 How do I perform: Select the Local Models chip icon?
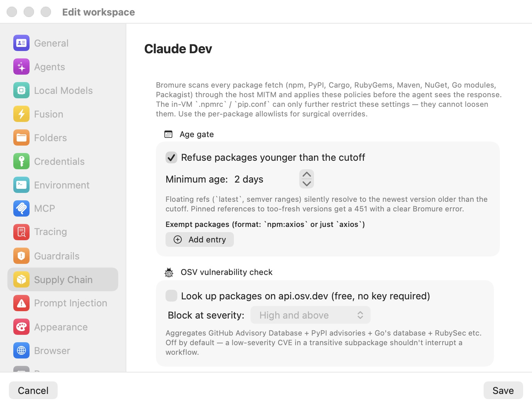click(21, 91)
